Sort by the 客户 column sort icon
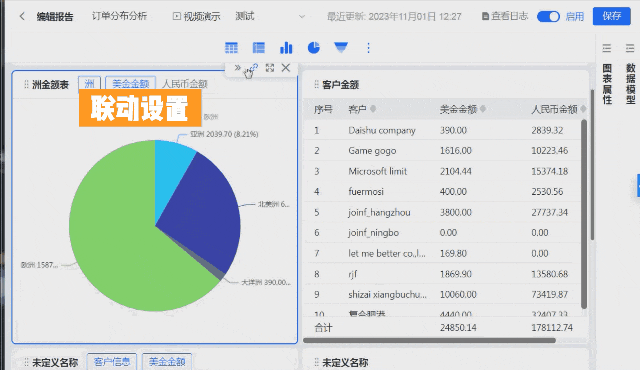Screen dimensions: 640x370 click(x=373, y=109)
